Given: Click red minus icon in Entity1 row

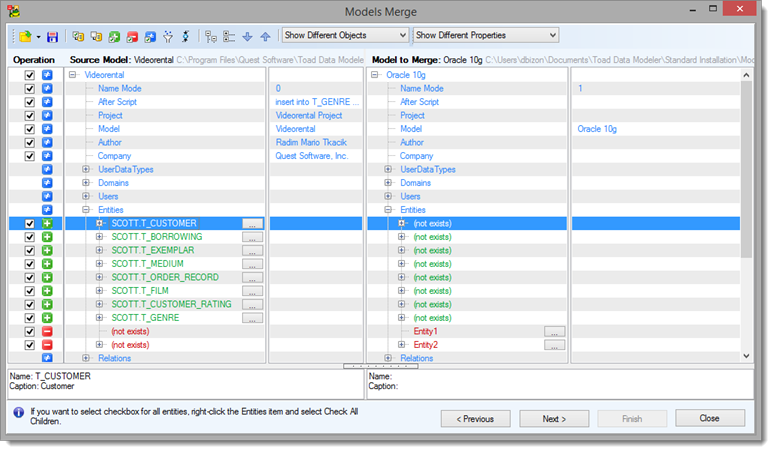Looking at the screenshot, I should (x=47, y=331).
